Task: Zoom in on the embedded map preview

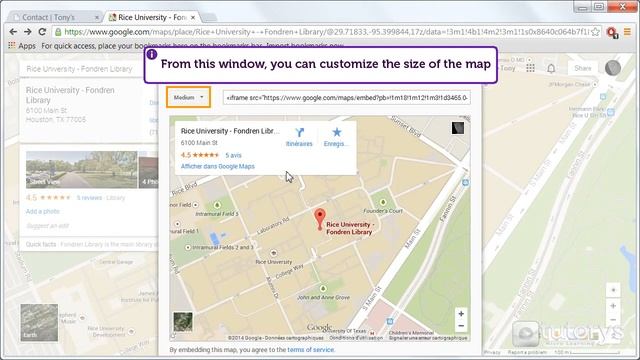Action: [x=461, y=313]
